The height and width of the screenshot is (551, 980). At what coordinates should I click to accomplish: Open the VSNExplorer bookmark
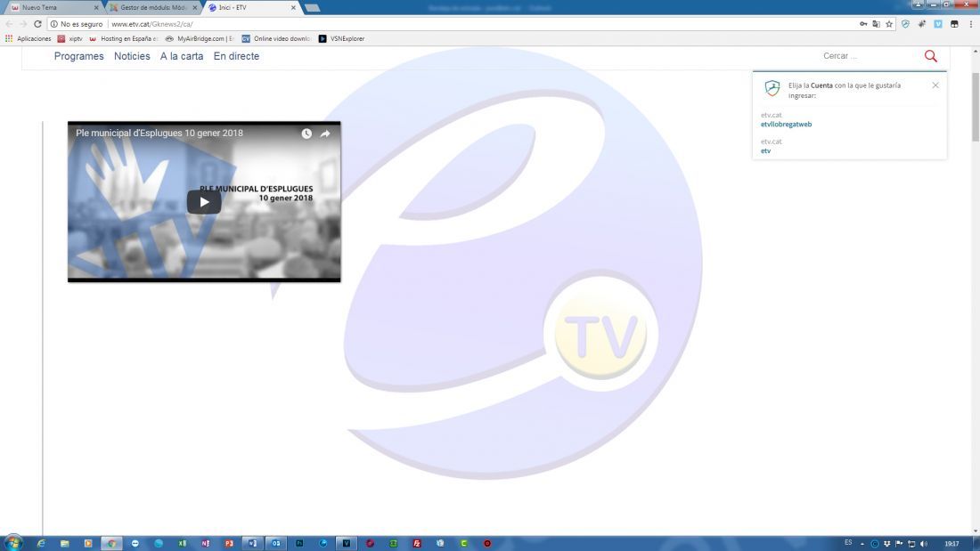click(341, 39)
